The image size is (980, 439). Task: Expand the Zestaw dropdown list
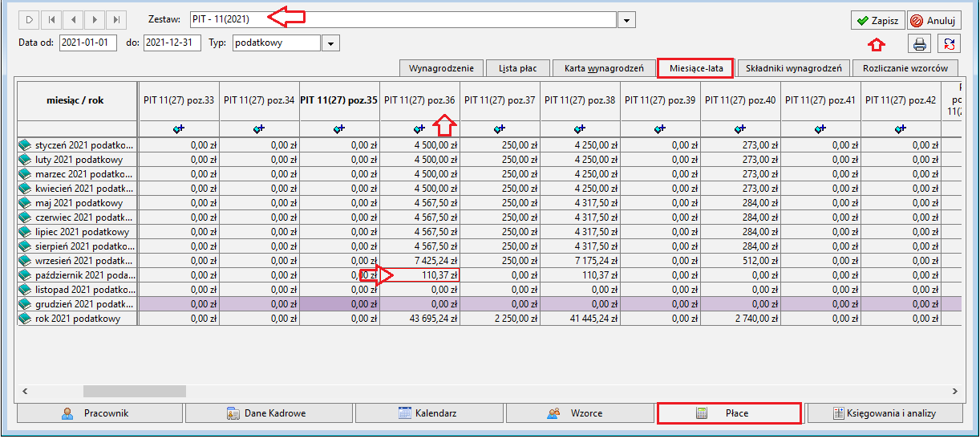click(628, 20)
